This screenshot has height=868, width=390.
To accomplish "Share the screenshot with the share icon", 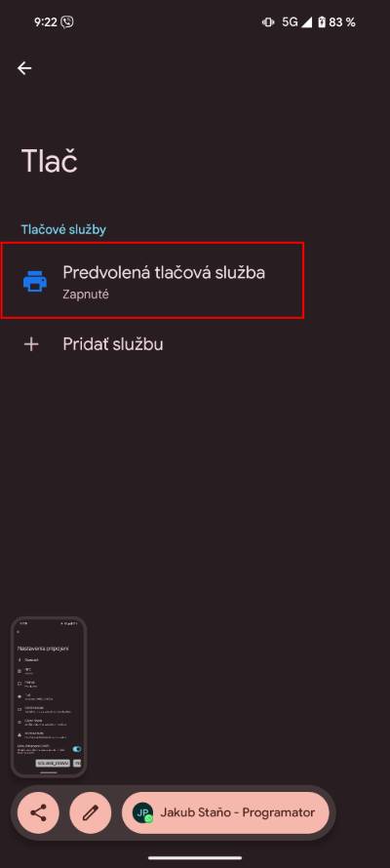I will (x=38, y=812).
